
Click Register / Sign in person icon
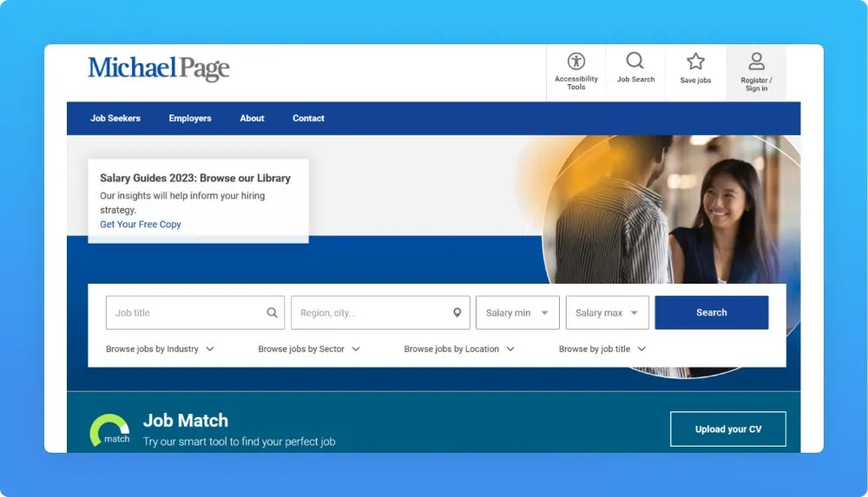756,61
